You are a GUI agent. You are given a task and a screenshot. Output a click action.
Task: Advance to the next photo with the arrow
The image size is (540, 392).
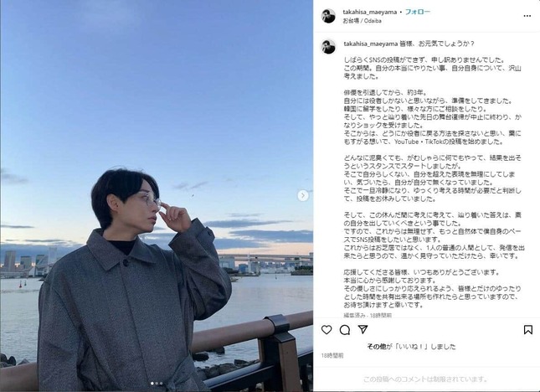click(x=303, y=196)
